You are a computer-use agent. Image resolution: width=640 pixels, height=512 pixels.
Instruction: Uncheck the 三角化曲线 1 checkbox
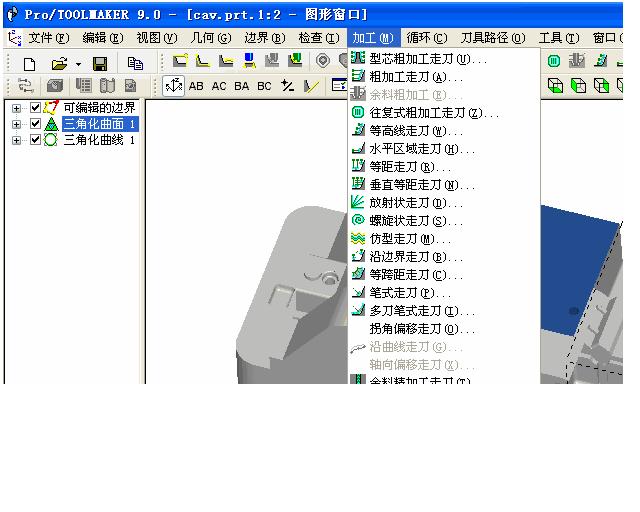(36, 140)
